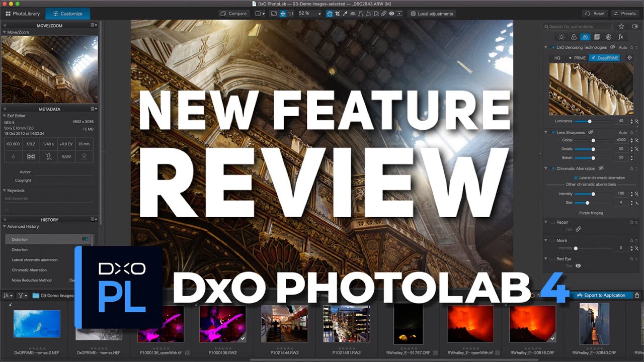Click the move/zoom arrows toolbar icon
Viewport: 644px width, 362px height.
tap(283, 14)
